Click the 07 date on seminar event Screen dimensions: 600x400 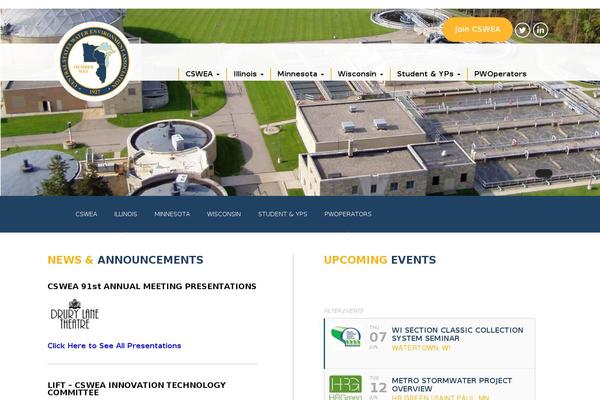(378, 337)
